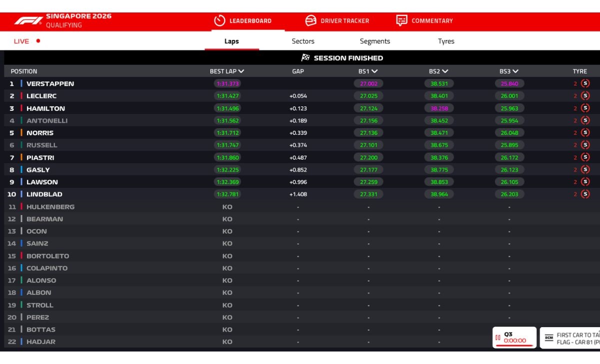
Task: Click the Q3 pause bars icon
Action: pos(497,338)
